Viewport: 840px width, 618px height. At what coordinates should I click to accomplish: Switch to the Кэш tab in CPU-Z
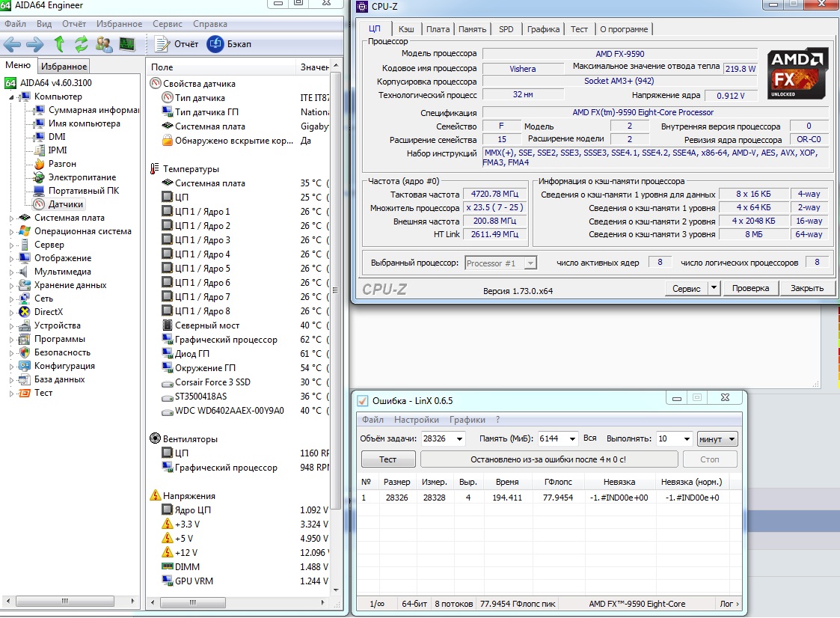(406, 29)
